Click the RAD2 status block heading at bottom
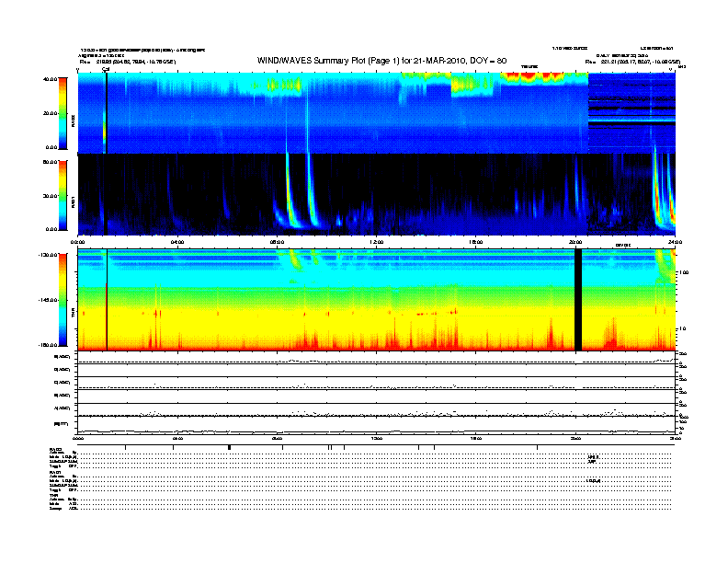Screen dimensions: 728x563 tap(56, 449)
